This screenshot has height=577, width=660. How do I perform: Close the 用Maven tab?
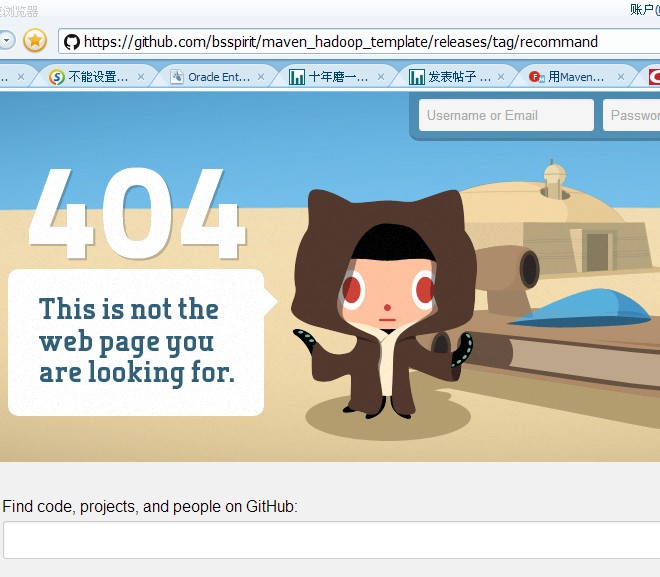coord(621,77)
